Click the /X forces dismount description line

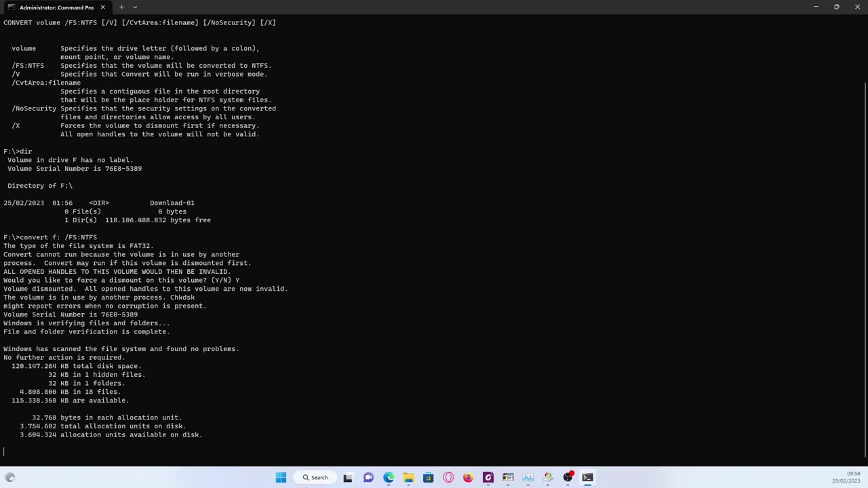tap(136, 125)
